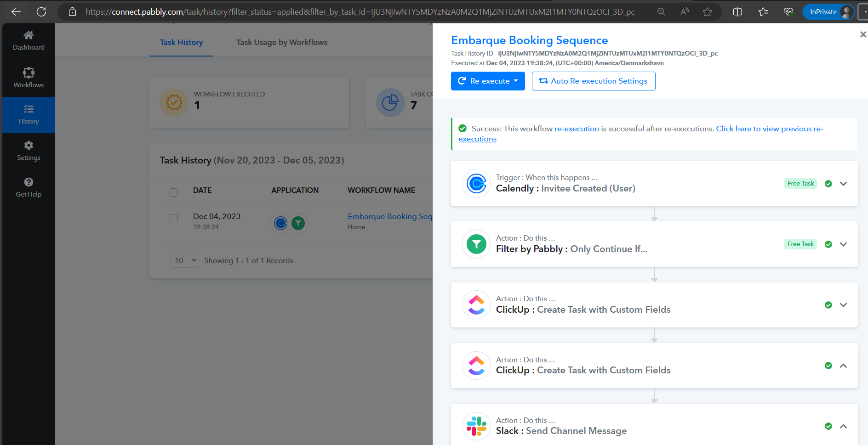
Task: Open the Embarque Booking Seq workflow link
Action: click(x=390, y=216)
